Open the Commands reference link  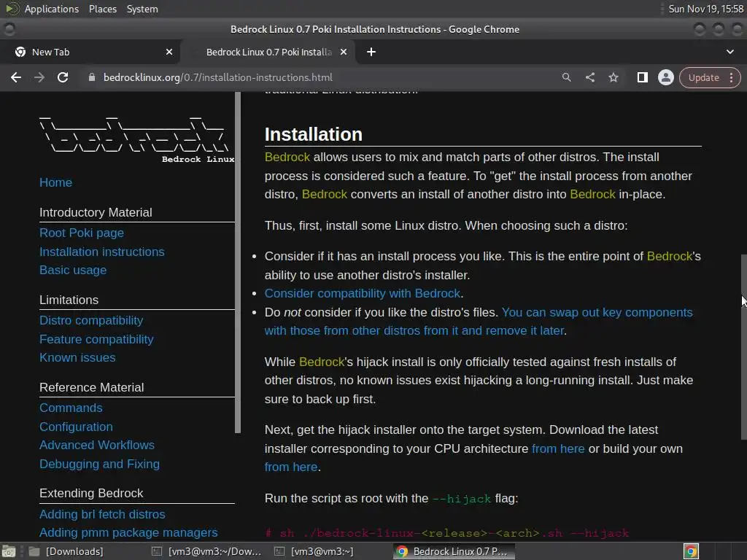(71, 408)
